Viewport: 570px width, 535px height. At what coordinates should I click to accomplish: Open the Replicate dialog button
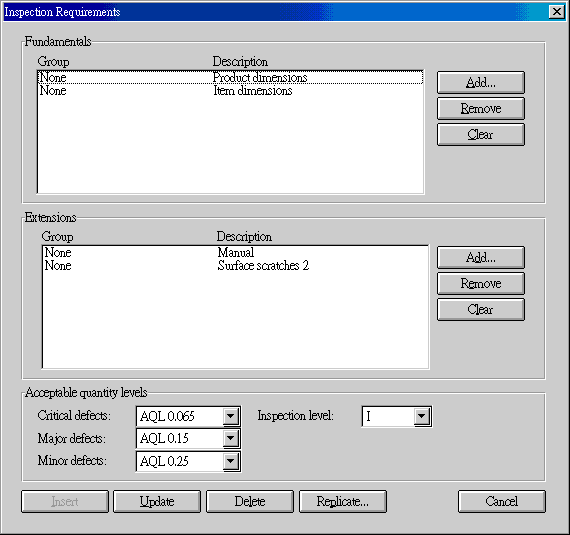click(x=343, y=502)
